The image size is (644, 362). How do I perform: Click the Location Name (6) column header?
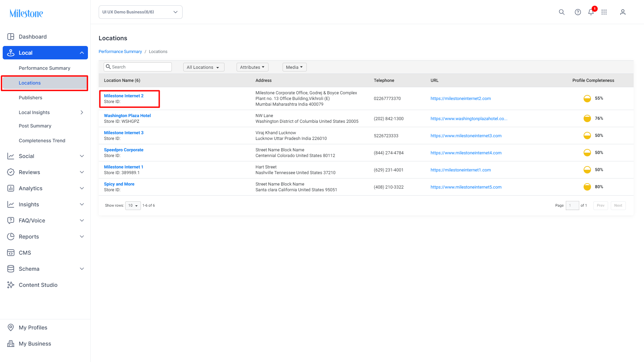(x=122, y=81)
